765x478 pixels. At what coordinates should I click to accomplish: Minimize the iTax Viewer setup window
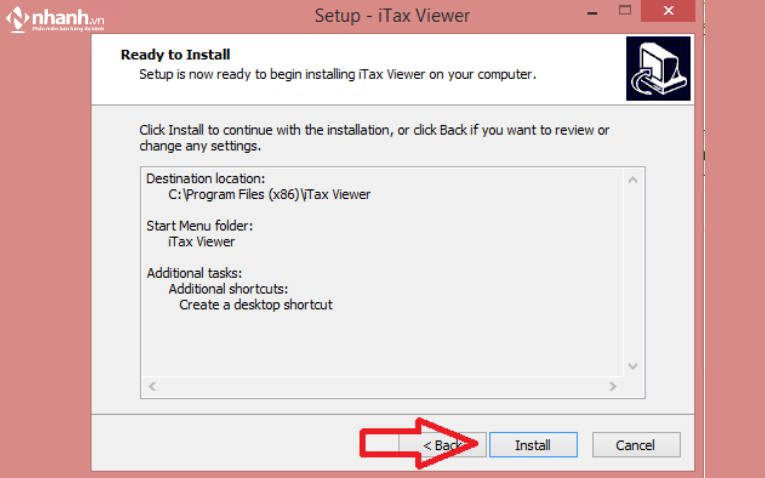[592, 12]
